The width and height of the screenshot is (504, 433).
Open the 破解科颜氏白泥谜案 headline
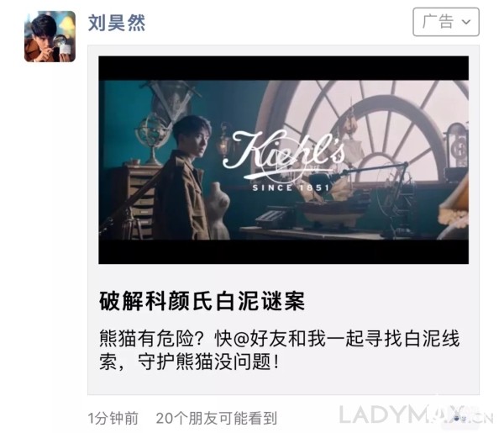(202, 302)
